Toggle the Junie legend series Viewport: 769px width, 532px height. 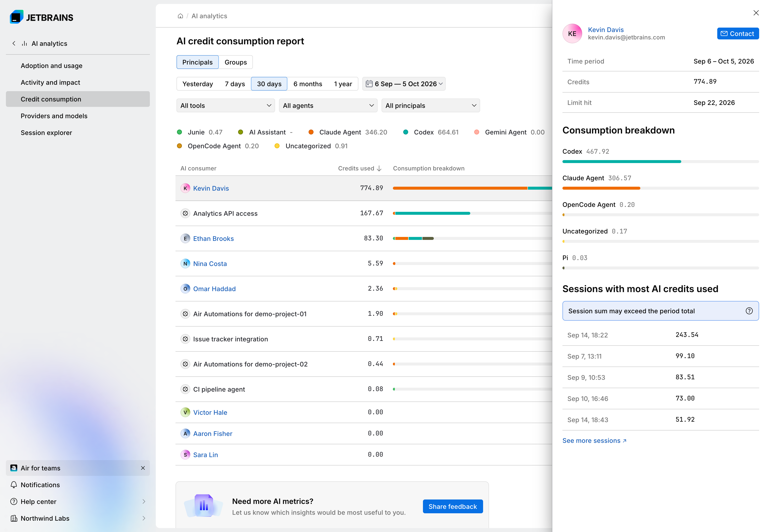[x=199, y=132]
